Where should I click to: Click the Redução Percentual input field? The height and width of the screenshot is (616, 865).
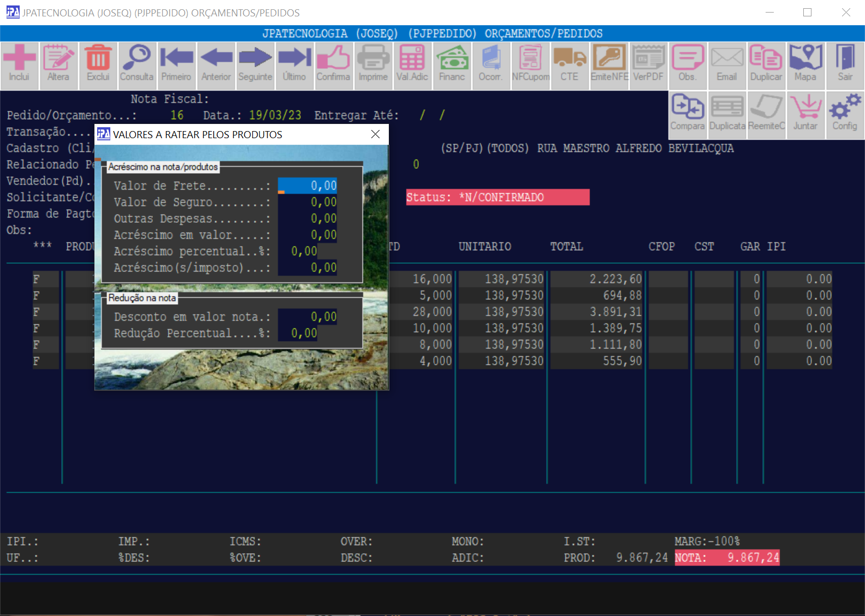(x=298, y=334)
